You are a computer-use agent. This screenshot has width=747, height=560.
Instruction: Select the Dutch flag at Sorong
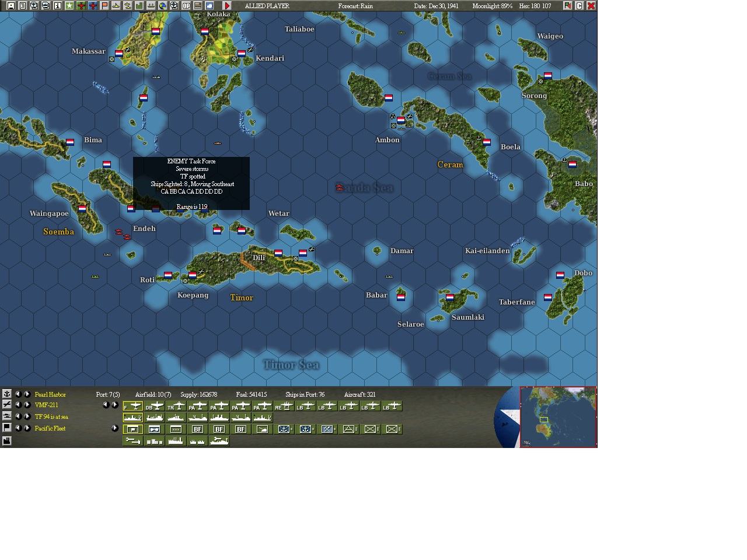pyautogui.click(x=548, y=75)
